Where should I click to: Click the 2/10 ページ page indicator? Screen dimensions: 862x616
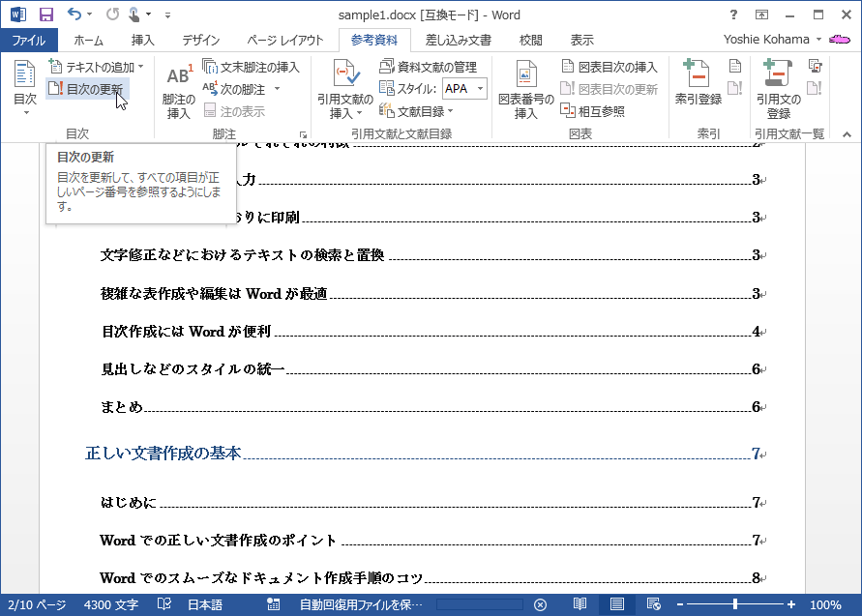[37, 605]
